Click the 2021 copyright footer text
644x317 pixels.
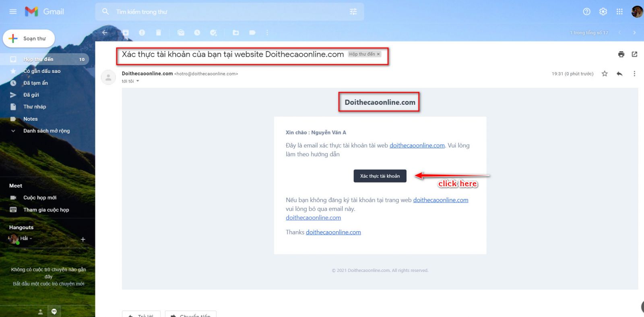click(380, 270)
